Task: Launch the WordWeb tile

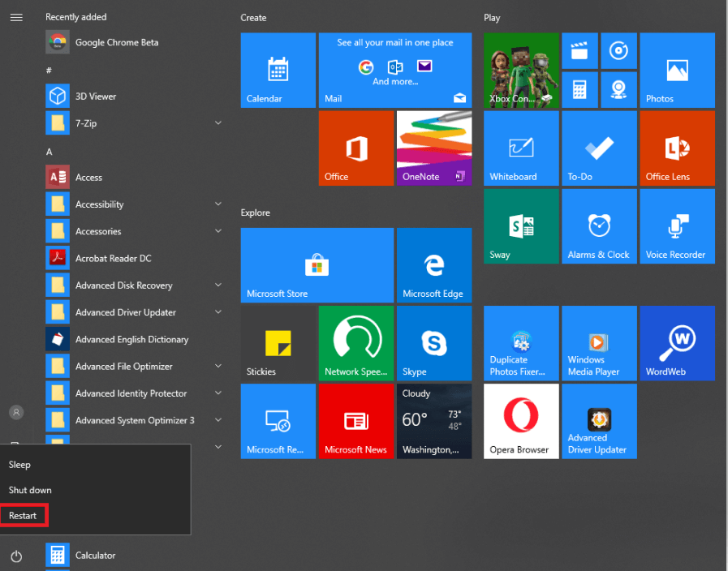Action: 677,342
